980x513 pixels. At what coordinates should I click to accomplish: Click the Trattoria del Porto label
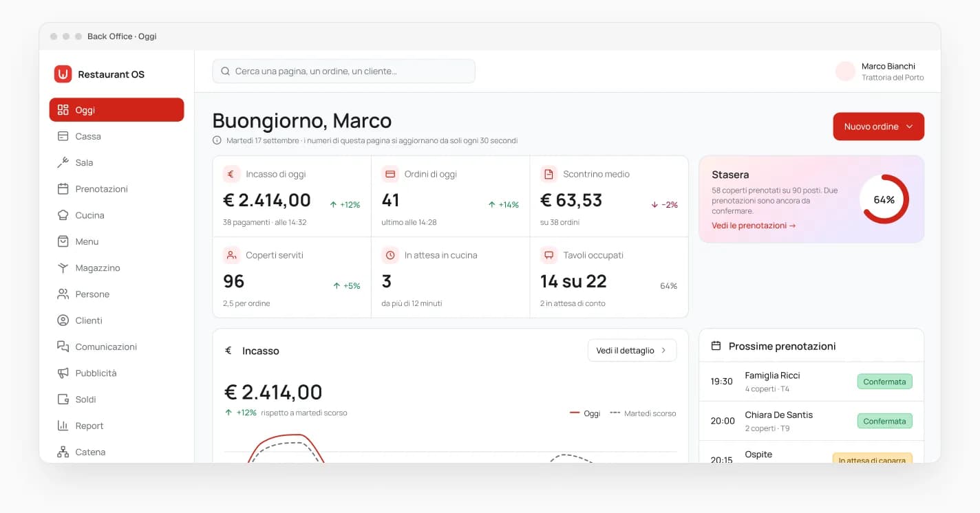tap(893, 78)
